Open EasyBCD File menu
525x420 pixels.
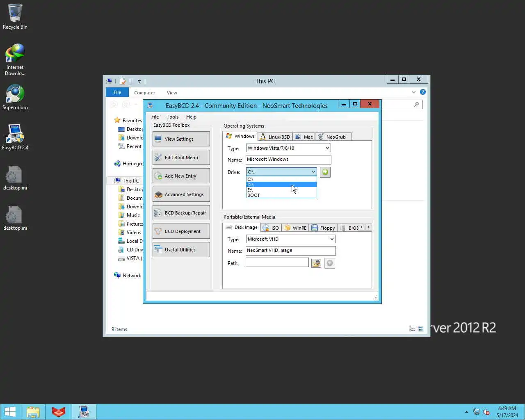(x=155, y=117)
